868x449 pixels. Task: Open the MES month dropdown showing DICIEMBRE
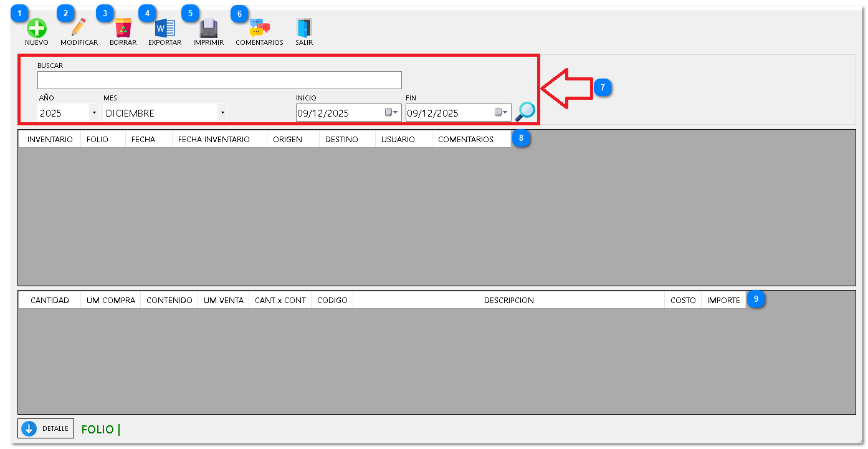click(222, 113)
